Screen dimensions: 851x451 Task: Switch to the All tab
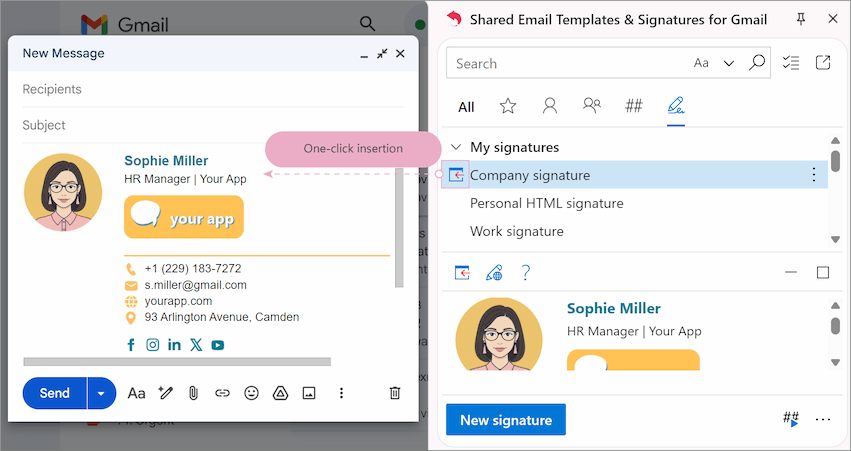pos(466,107)
